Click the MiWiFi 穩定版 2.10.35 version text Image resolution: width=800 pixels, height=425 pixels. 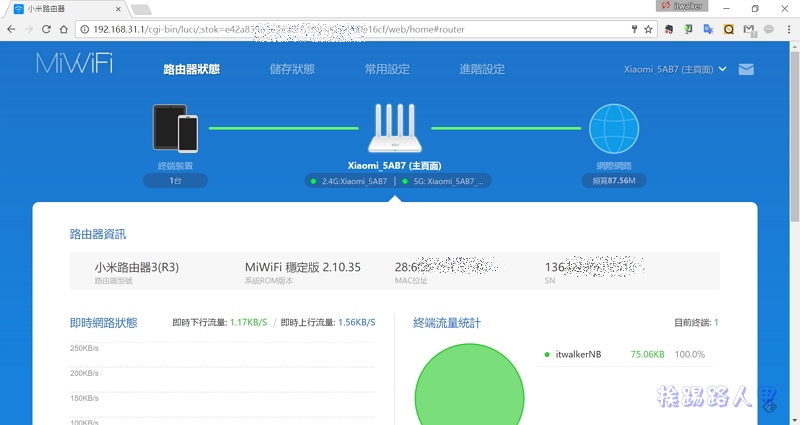(303, 267)
